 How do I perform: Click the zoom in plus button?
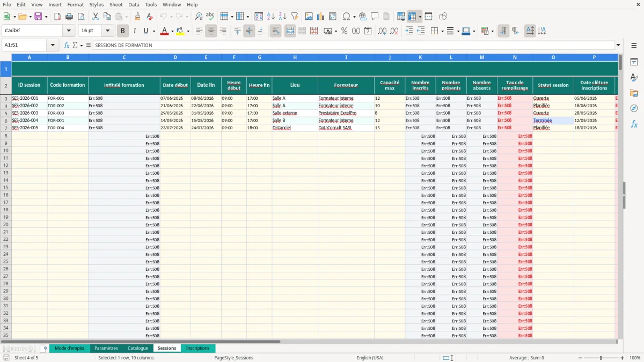(623, 358)
